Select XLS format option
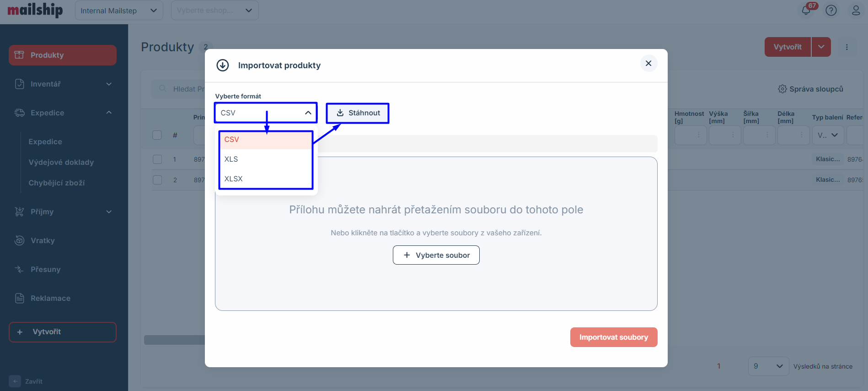The height and width of the screenshot is (391, 868). [x=231, y=159]
